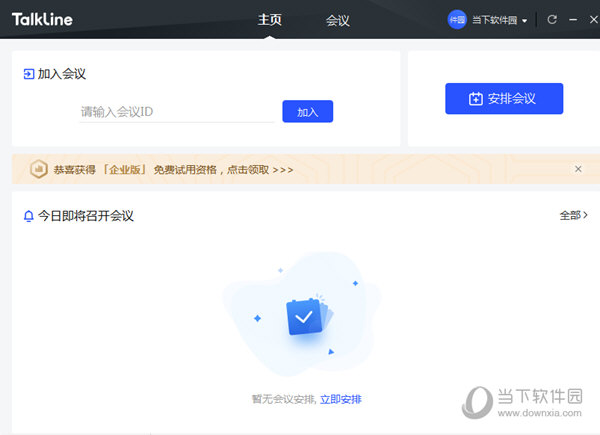This screenshot has height=435, width=600.
Task: Close the TalkLine window
Action: (593, 20)
